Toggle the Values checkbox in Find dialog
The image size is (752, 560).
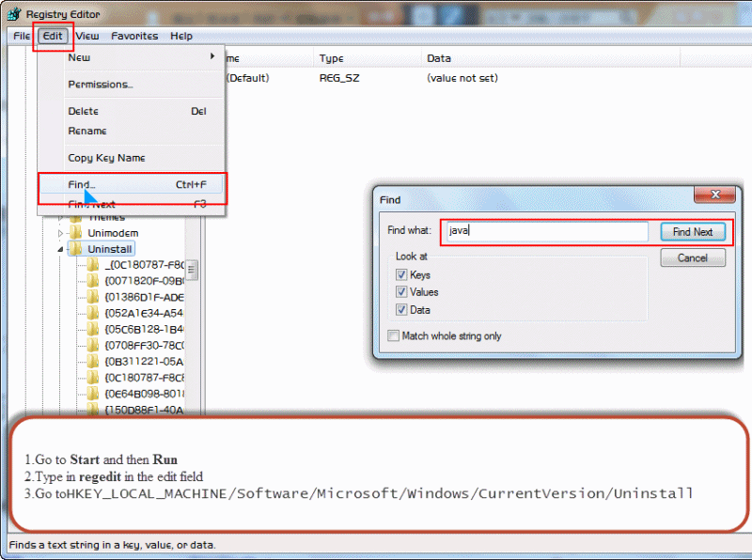tap(401, 292)
